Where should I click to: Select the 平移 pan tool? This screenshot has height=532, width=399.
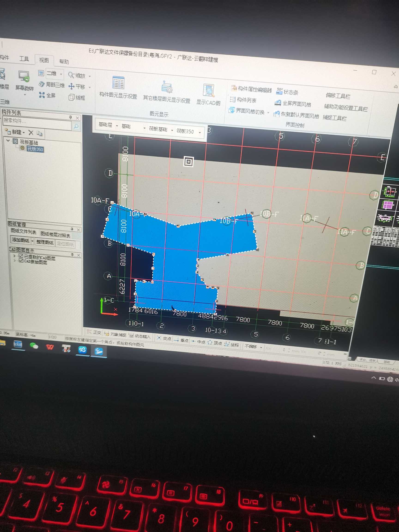(x=76, y=86)
